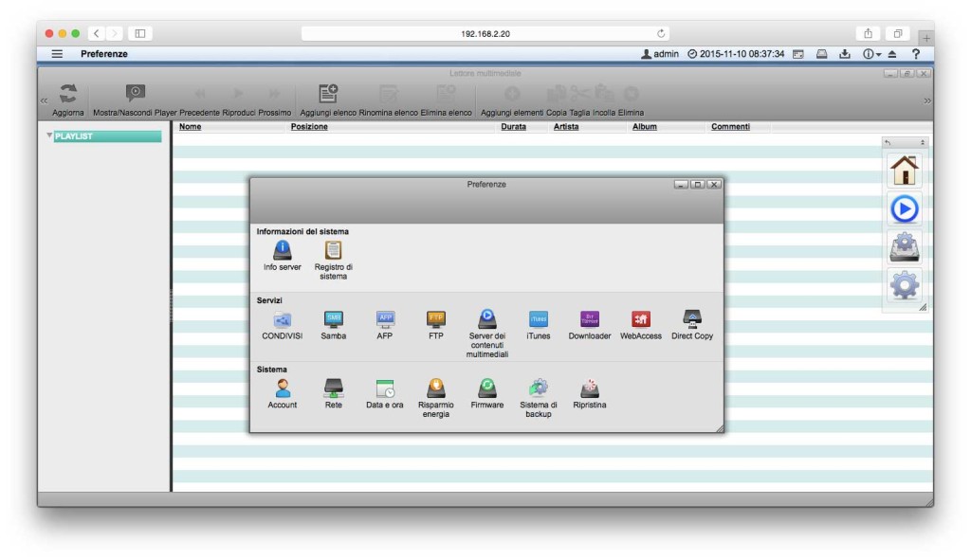Open Sistema di backup settings
Viewport: 971px width, 560px height.
(x=539, y=390)
